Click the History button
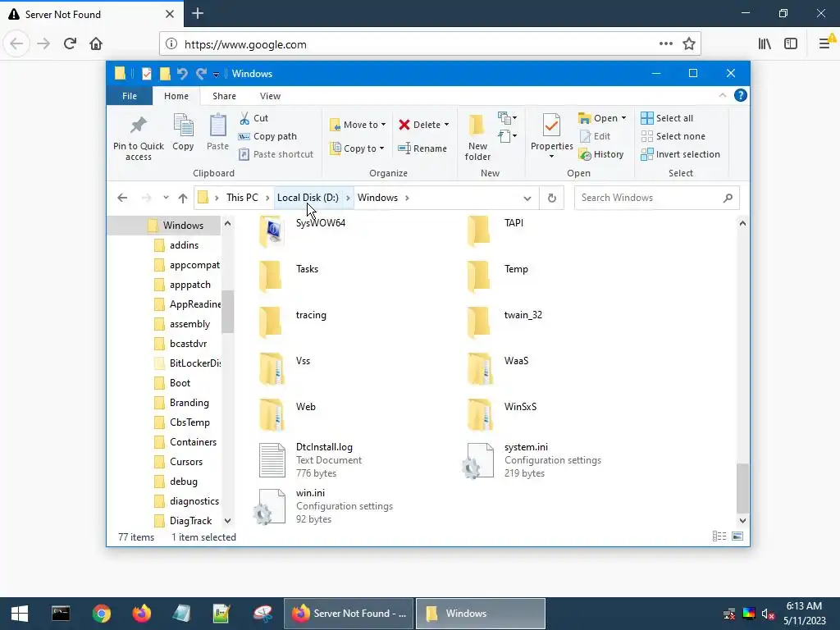840x630 pixels. 601,154
